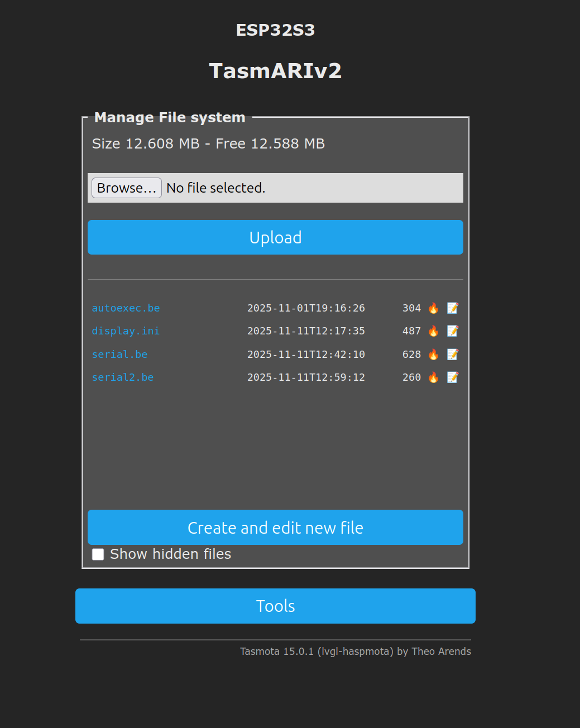The width and height of the screenshot is (580, 728).
Task: Edit serial.be via its notepad icon
Action: point(453,354)
